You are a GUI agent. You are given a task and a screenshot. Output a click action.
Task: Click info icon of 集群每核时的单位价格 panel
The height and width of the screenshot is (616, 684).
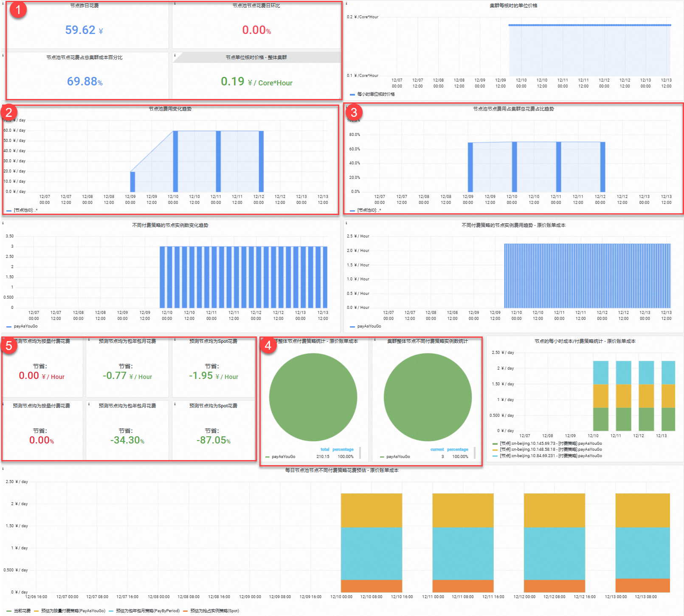coord(346,3)
